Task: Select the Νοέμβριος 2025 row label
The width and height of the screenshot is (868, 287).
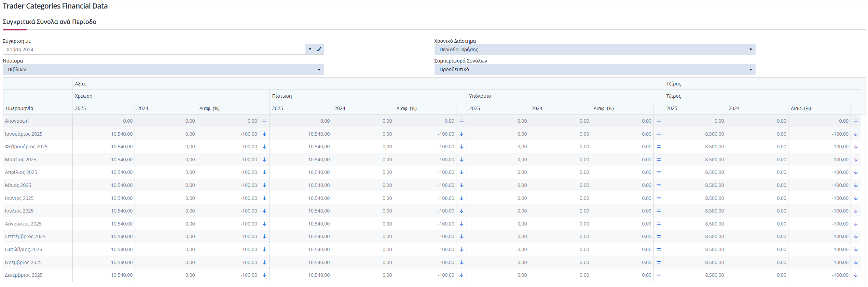Action: tap(23, 262)
